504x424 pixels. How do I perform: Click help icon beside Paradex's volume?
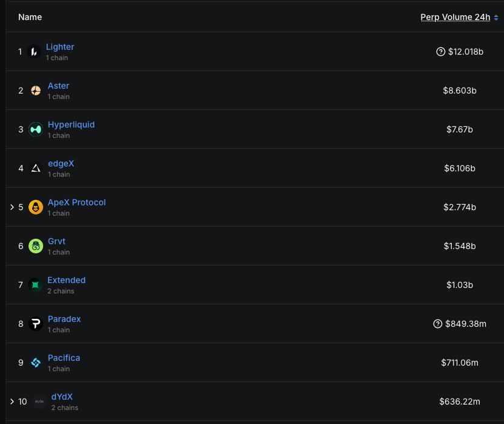pos(438,324)
